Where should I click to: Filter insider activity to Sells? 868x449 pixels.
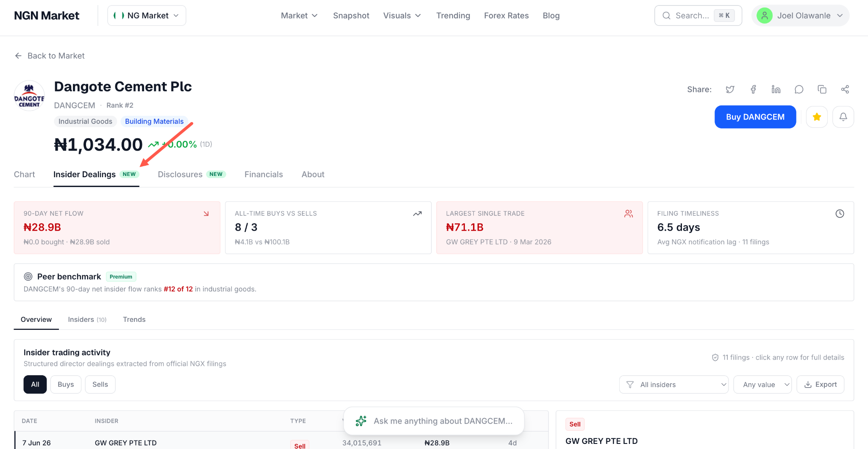(100, 385)
